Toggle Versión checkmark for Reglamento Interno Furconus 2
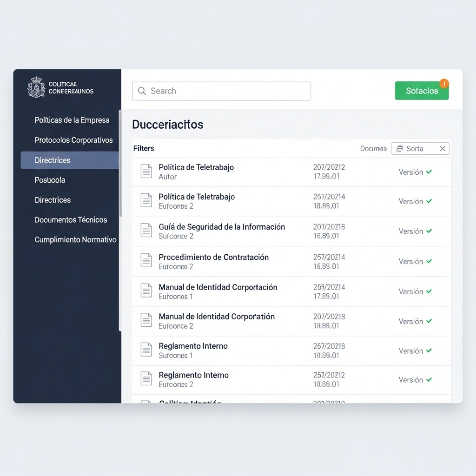 [429, 379]
